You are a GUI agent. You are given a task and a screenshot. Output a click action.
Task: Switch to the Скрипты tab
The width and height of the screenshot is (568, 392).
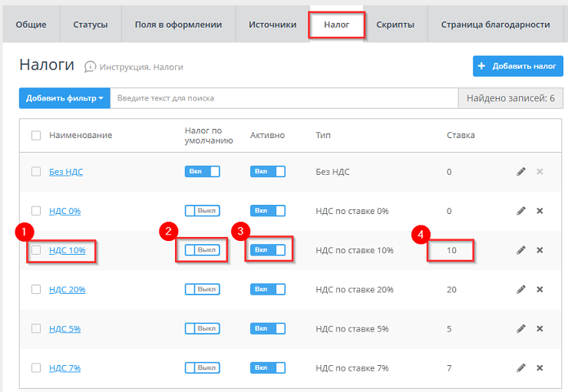(395, 25)
